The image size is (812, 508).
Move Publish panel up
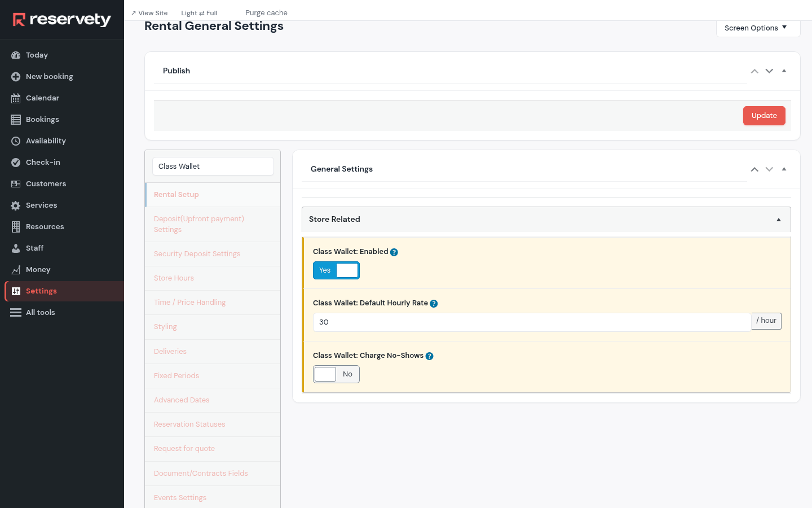coord(754,71)
